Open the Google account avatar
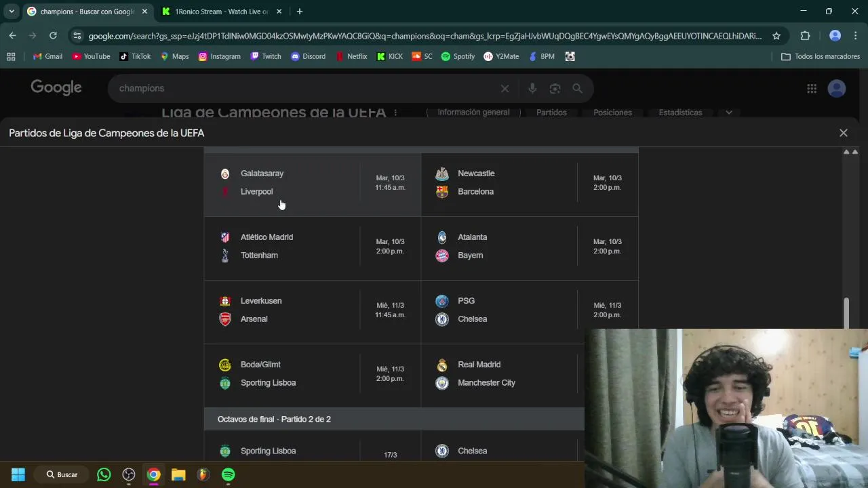The image size is (868, 488). (x=837, y=88)
